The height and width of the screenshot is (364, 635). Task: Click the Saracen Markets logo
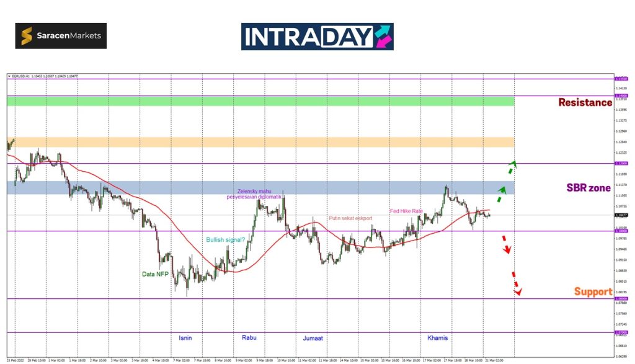tap(61, 36)
